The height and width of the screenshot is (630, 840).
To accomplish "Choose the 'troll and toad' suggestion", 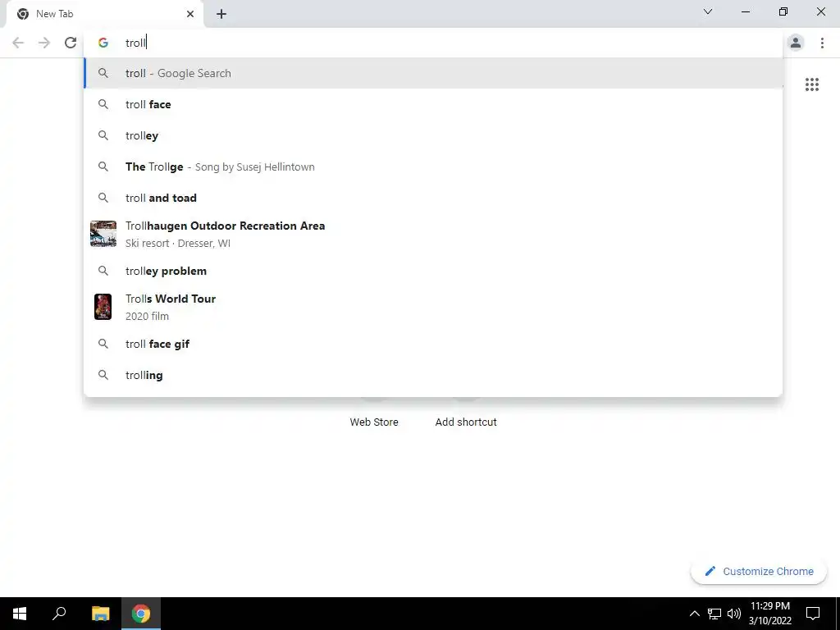I will 433,198.
